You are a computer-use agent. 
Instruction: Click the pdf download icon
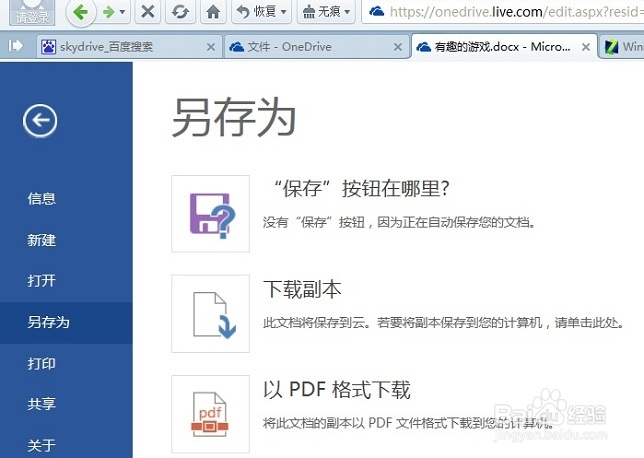(x=211, y=414)
